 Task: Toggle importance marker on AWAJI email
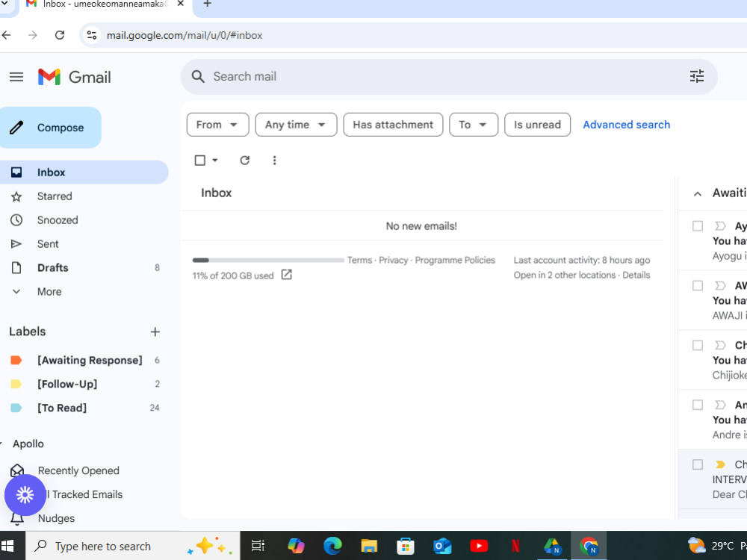(x=720, y=285)
